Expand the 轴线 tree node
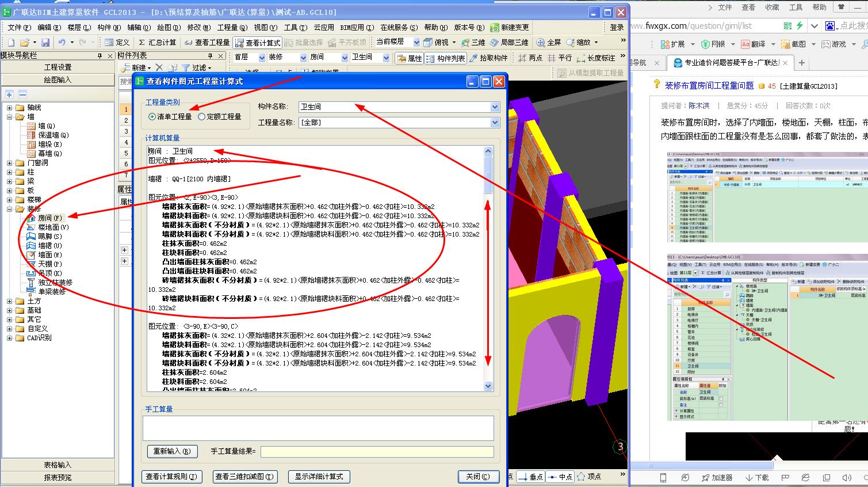The height and width of the screenshot is (487, 868). (9, 108)
